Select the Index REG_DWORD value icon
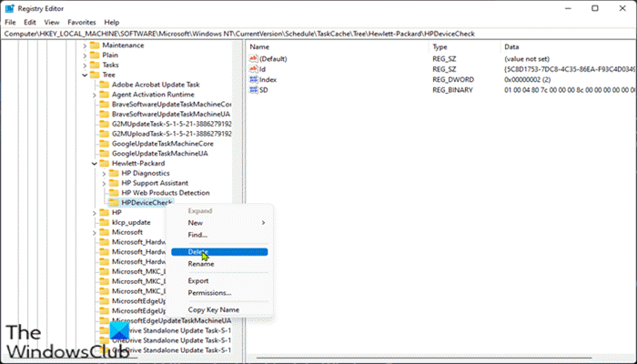The image size is (637, 364). [x=254, y=80]
